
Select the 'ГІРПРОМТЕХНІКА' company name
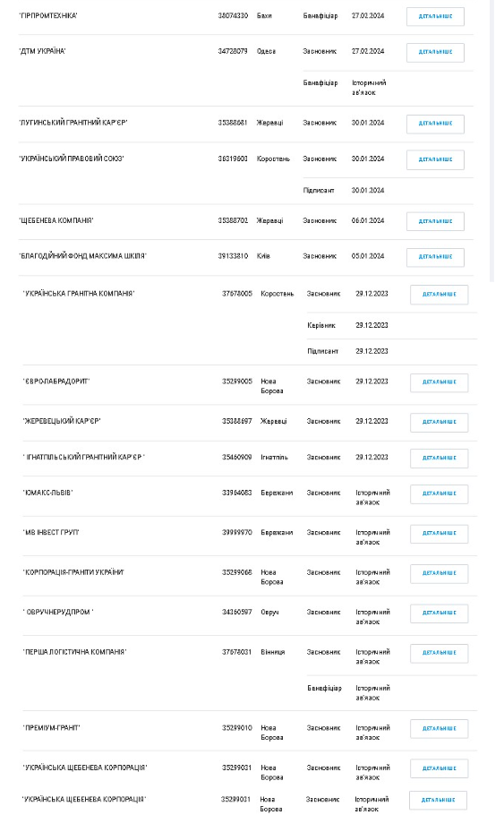point(48,15)
